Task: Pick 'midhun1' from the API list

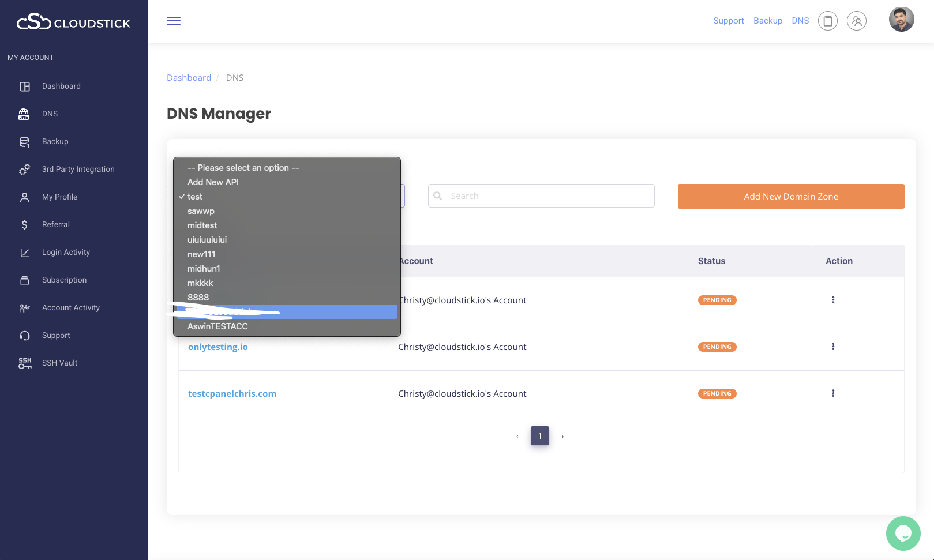Action: pos(204,269)
